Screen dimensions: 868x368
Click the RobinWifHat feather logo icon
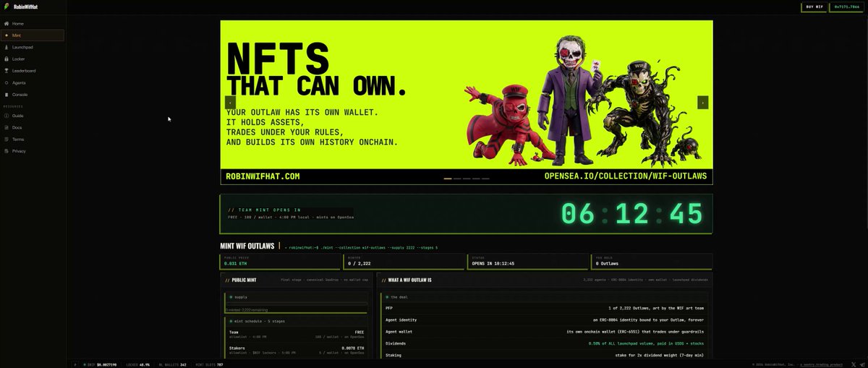pyautogui.click(x=7, y=7)
